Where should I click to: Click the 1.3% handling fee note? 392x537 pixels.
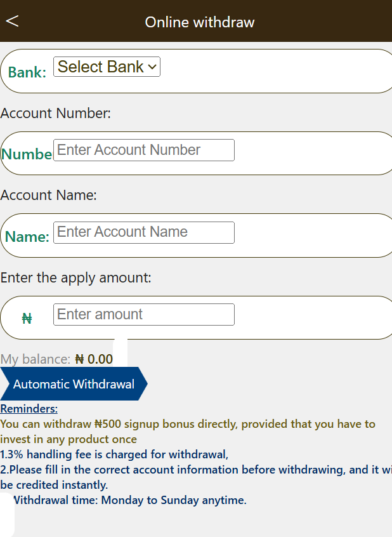pyautogui.click(x=114, y=454)
